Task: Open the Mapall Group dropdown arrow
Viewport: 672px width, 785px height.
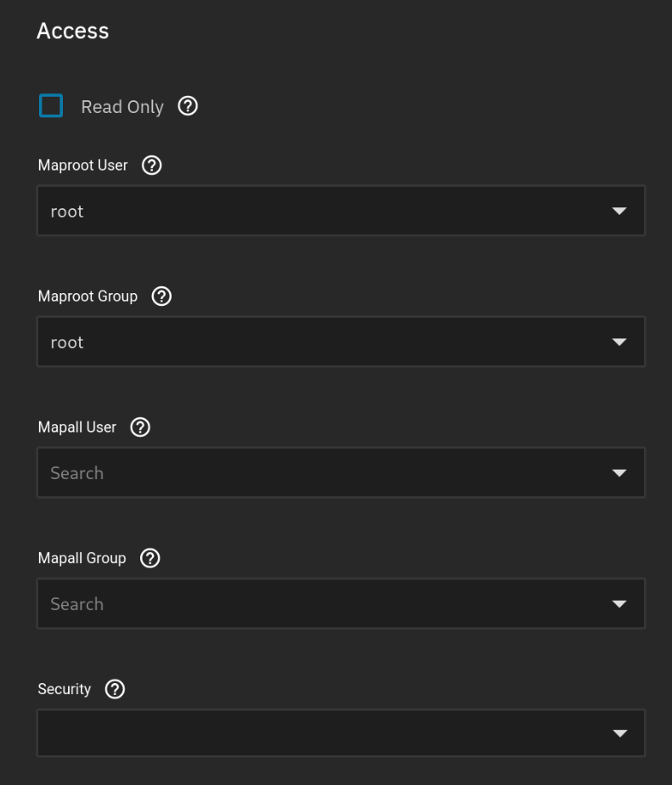Action: pos(619,604)
